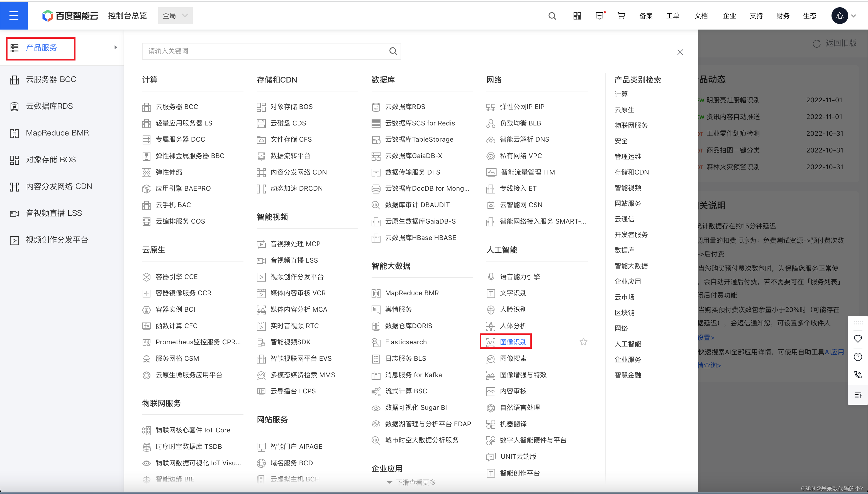This screenshot has height=494, width=868.
Task: Click the 云数据库RDS sidebar icon
Action: pos(14,106)
